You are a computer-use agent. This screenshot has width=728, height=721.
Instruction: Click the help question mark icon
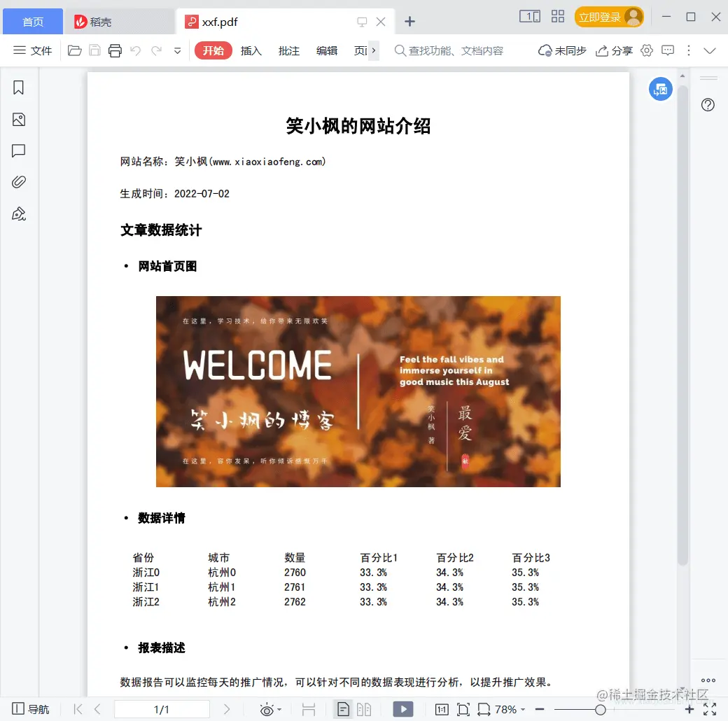point(708,104)
